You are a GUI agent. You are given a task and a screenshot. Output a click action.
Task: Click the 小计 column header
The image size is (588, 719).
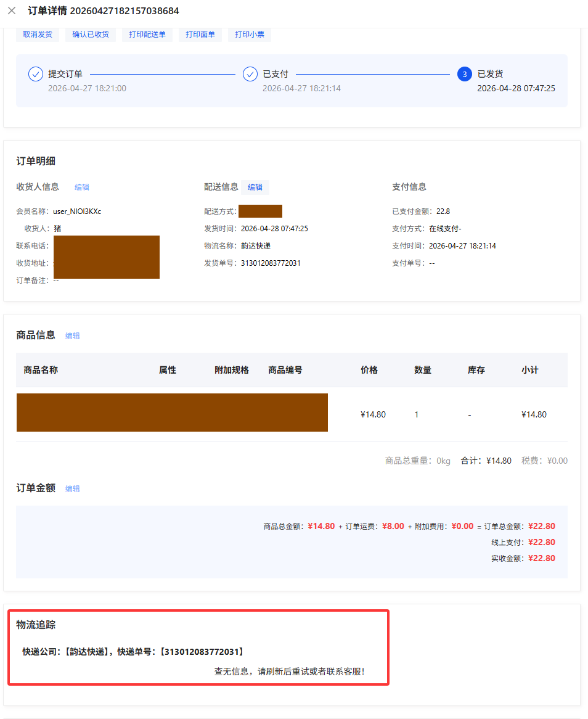[x=530, y=370]
